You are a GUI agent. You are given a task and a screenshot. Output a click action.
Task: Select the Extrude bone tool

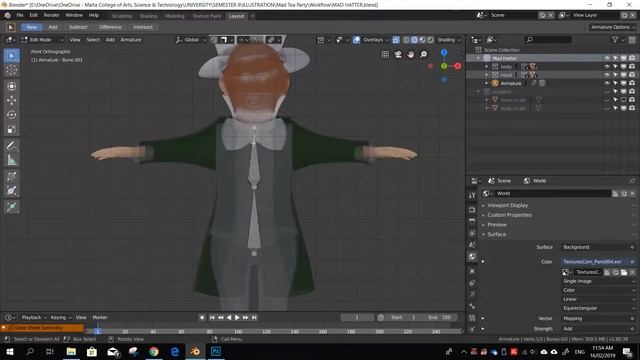(x=11, y=207)
